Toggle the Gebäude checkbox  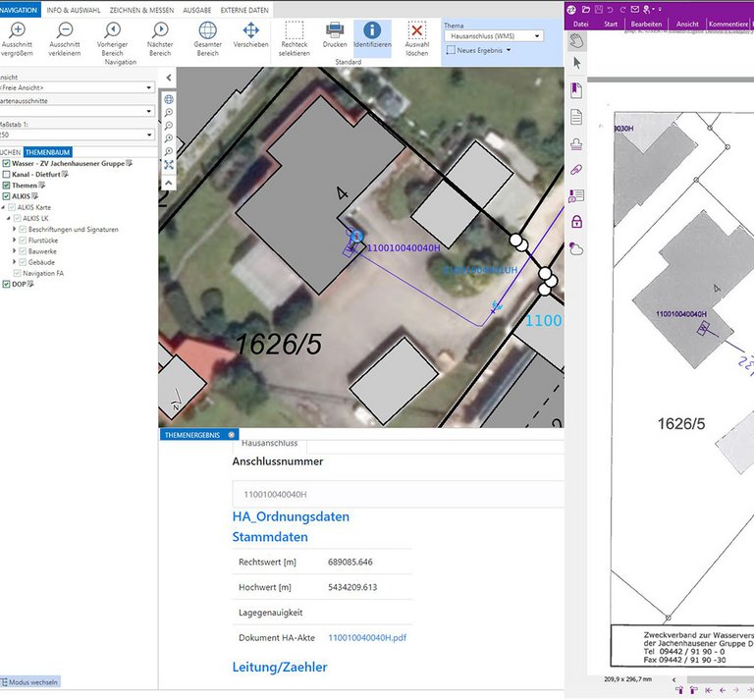click(23, 262)
